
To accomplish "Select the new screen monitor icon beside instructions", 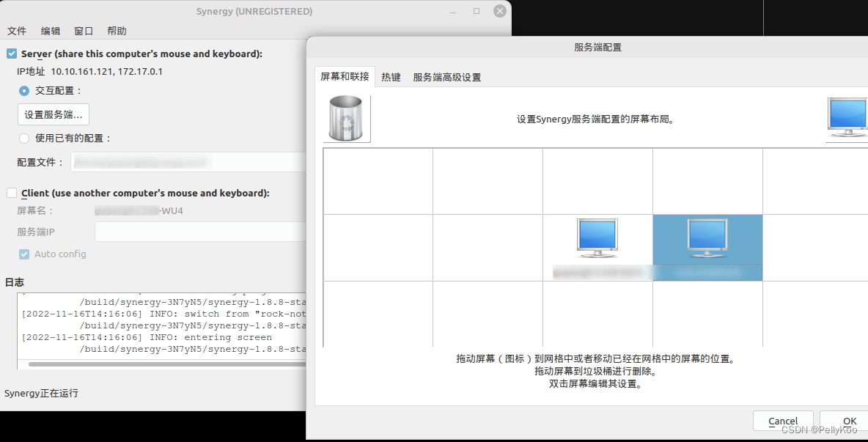I will (x=847, y=118).
